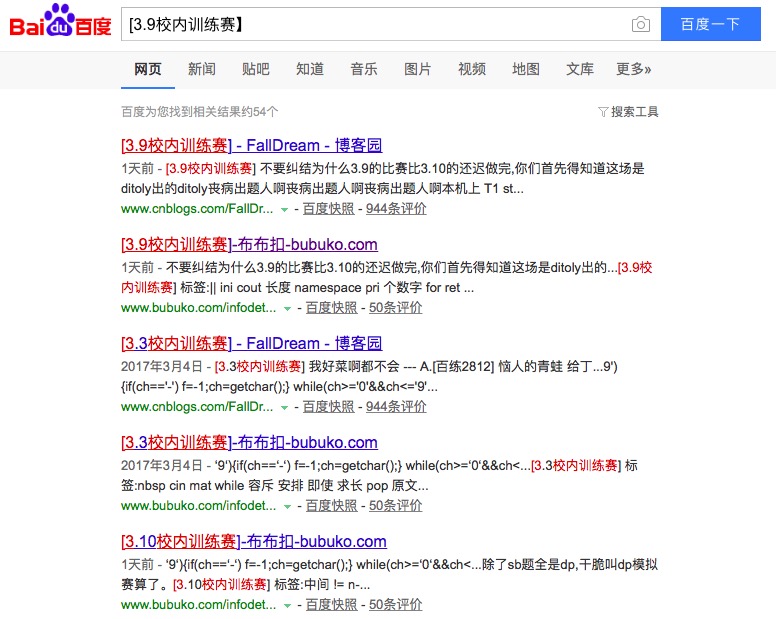This screenshot has width=776, height=619.
Task: Open 百度快照 for first 3.9 result
Action: [329, 209]
